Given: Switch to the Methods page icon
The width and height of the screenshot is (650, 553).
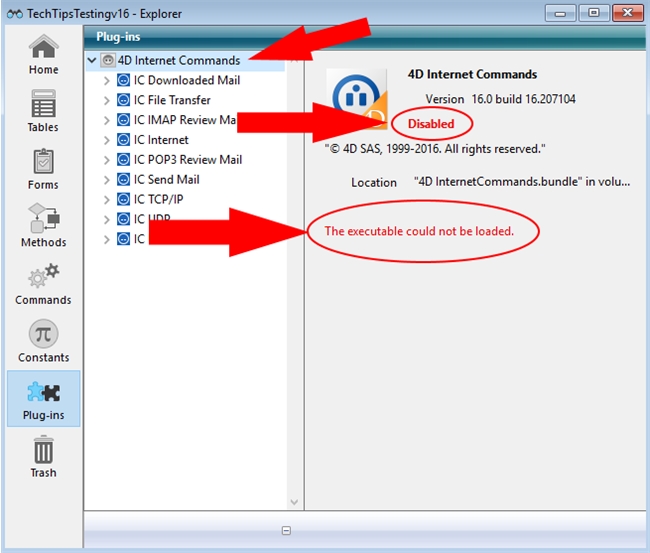Looking at the screenshot, I should [x=43, y=220].
